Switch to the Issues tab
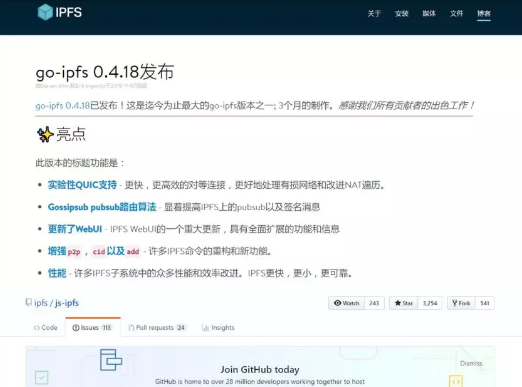This screenshot has height=387, width=522. 93,327
